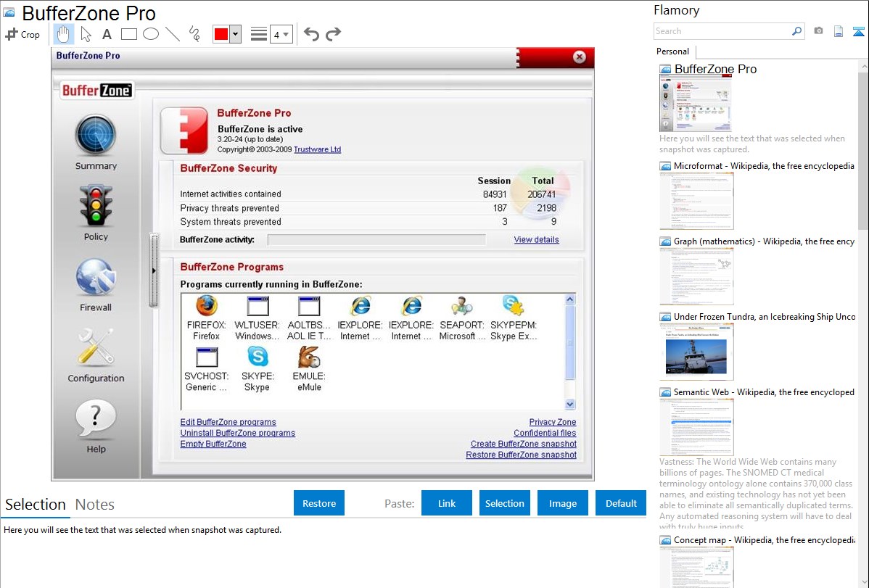Switch to the Notes tab
This screenshot has height=588, width=869.
pos(95,505)
